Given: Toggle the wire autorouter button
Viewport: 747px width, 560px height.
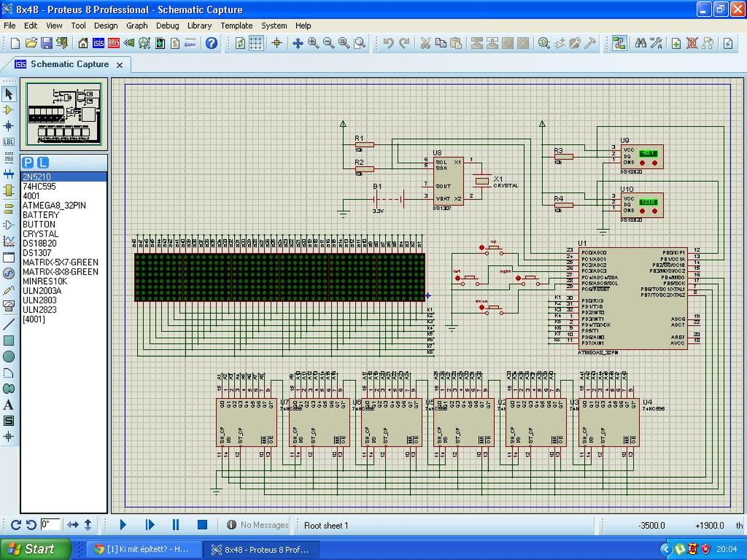Looking at the screenshot, I should pos(619,43).
